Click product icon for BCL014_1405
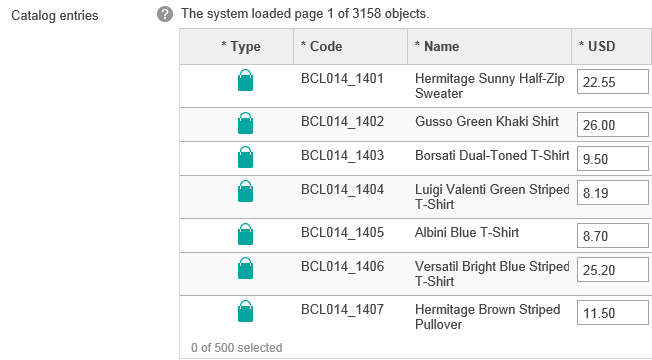The width and height of the screenshot is (652, 360). click(245, 234)
